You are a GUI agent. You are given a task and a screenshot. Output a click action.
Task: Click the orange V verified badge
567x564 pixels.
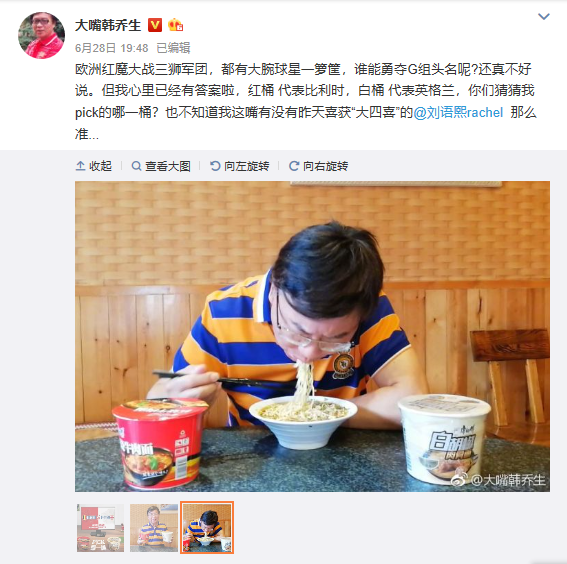pos(155,25)
